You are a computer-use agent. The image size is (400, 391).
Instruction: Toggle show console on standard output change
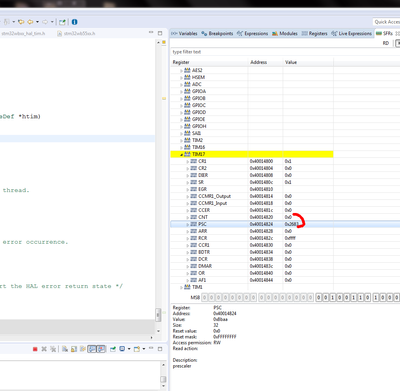[x=92, y=349]
